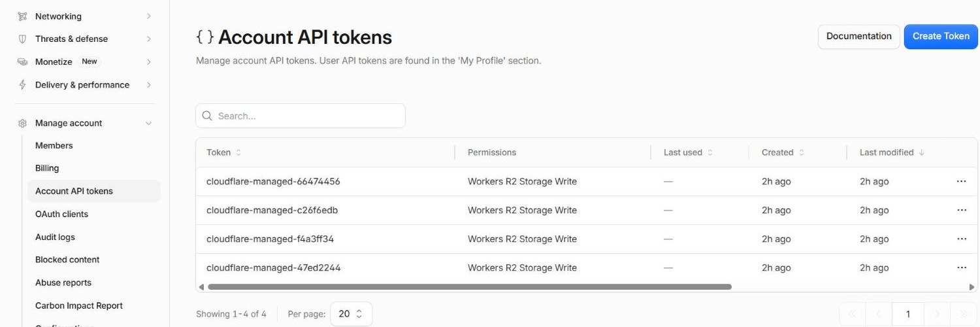The width and height of the screenshot is (980, 327).
Task: Click token name cloudflare-managed-47ed2244
Action: (273, 267)
